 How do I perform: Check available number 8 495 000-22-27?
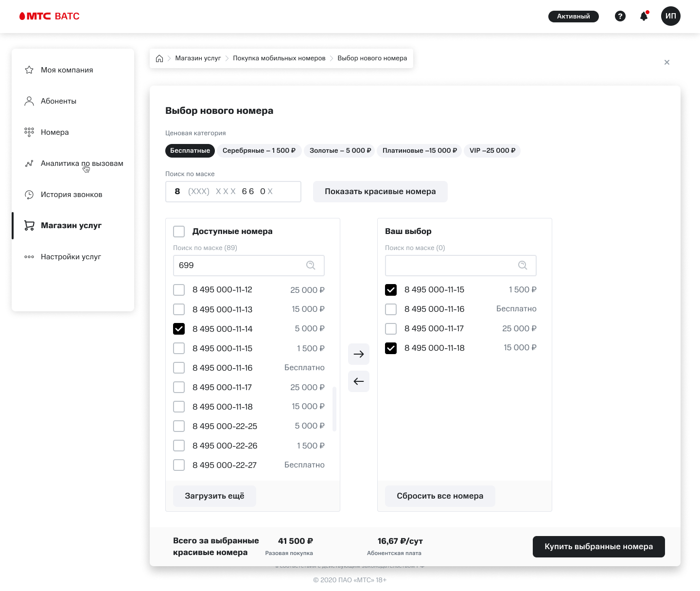[x=179, y=465]
